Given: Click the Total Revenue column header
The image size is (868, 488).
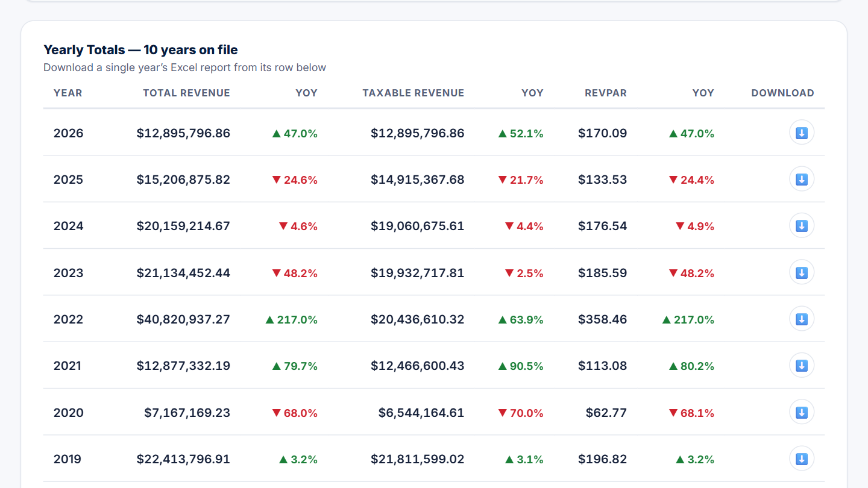Looking at the screenshot, I should point(186,93).
